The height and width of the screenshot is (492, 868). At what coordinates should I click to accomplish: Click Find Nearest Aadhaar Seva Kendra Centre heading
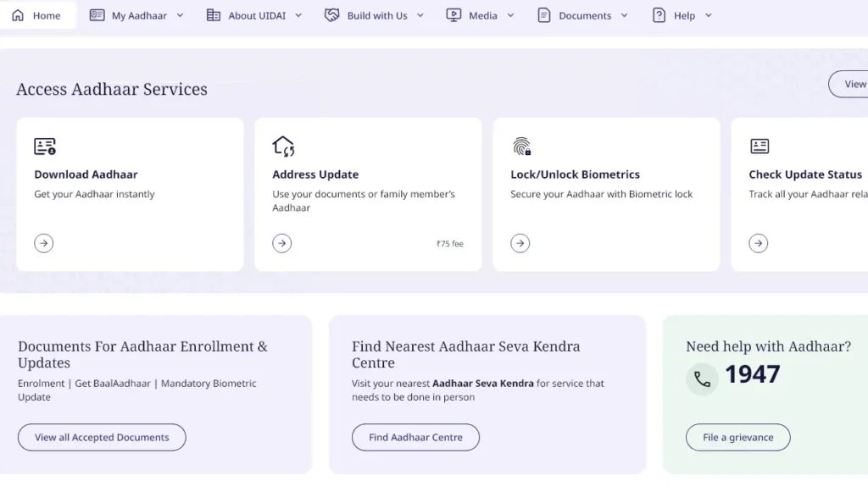coord(466,354)
